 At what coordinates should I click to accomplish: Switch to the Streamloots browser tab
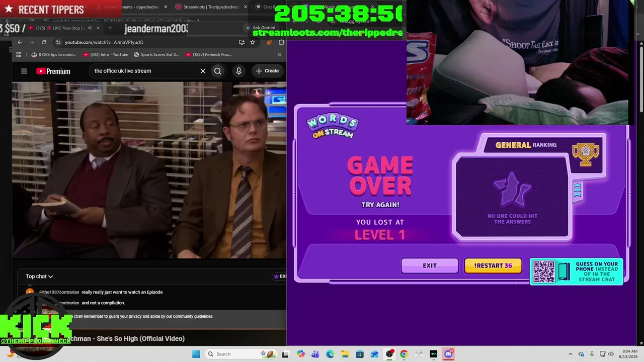coord(211,7)
